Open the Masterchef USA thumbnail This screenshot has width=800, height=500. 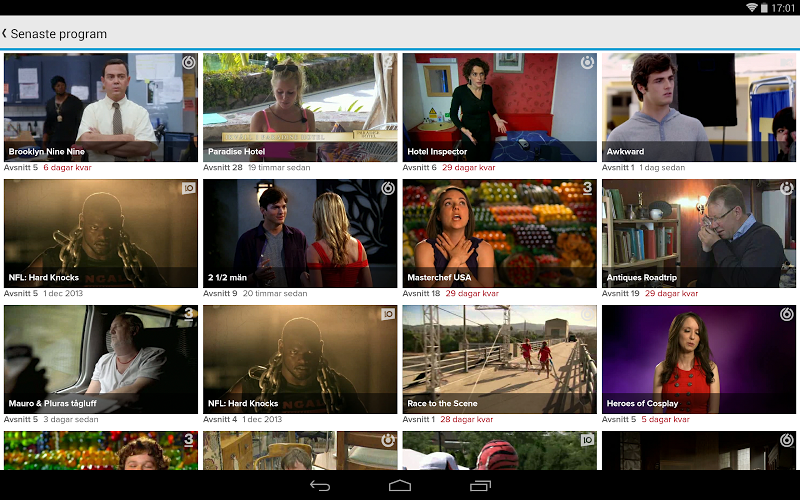click(x=499, y=233)
